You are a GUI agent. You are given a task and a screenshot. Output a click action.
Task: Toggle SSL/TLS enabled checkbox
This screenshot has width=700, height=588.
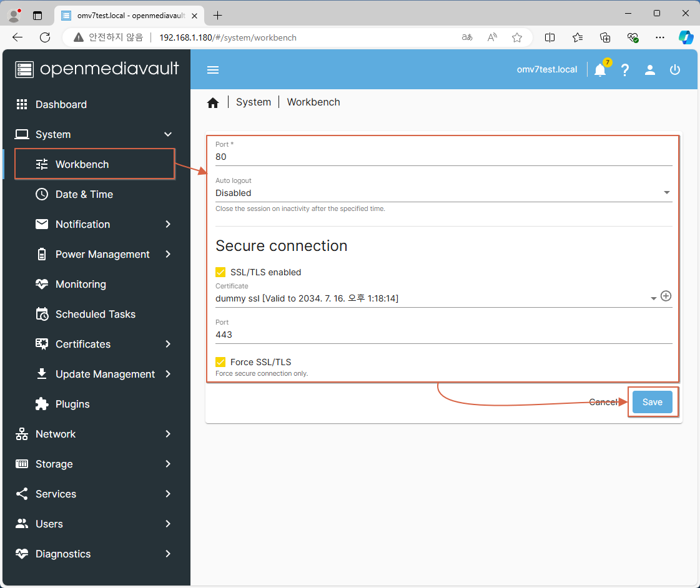[220, 272]
